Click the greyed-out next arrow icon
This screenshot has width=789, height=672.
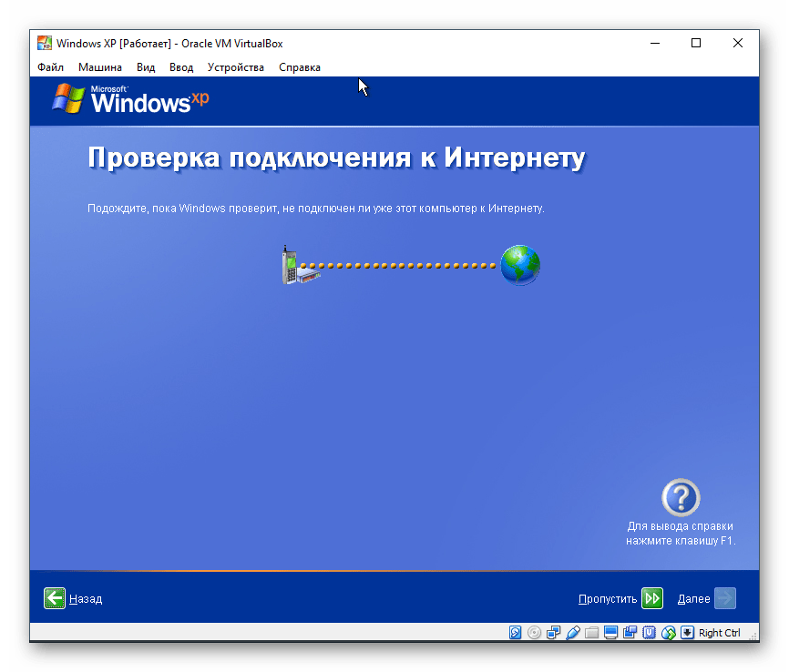[725, 598]
